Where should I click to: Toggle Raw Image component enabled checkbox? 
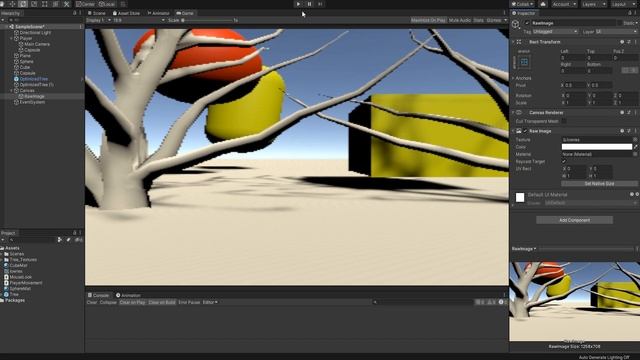click(525, 131)
